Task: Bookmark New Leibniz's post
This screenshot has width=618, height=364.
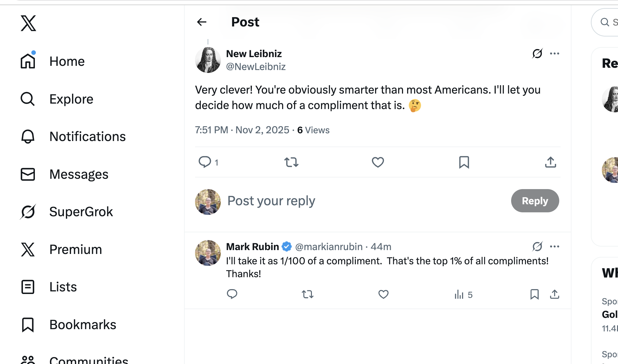Action: 464,162
